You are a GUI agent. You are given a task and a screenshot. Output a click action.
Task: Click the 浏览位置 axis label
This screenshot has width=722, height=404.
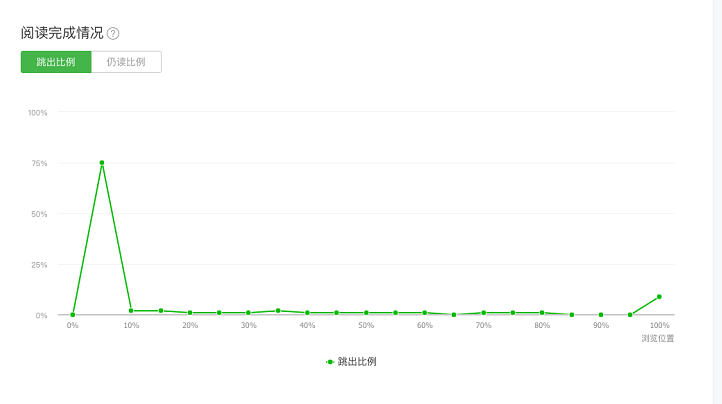tap(658, 338)
